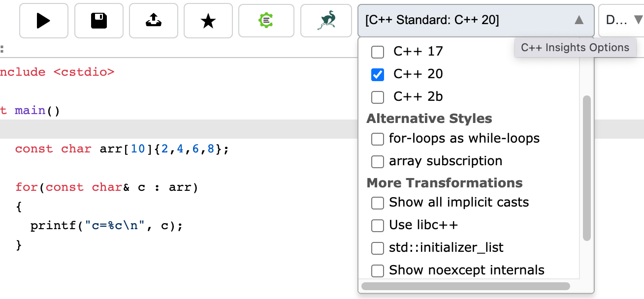Enable std::initializer_list transformation
The image size is (644, 299).
click(378, 248)
